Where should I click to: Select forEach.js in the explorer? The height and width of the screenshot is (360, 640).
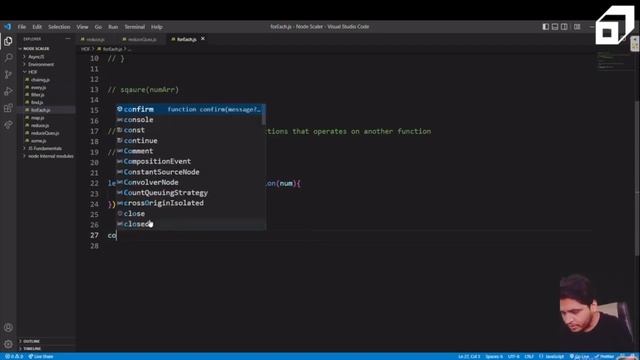40,110
